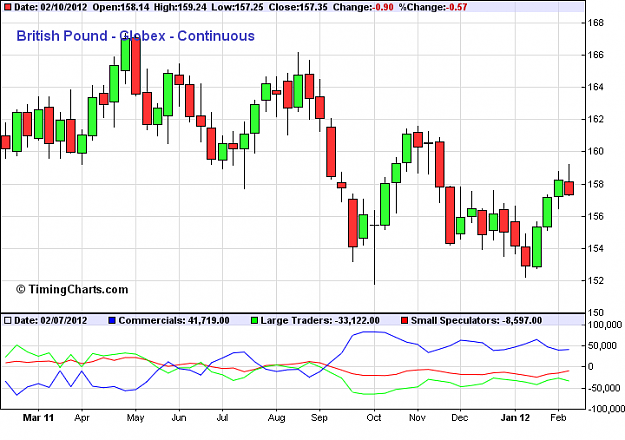The height and width of the screenshot is (440, 625).
Task: Click the 'Open:158.14' value
Action: (121, 7)
